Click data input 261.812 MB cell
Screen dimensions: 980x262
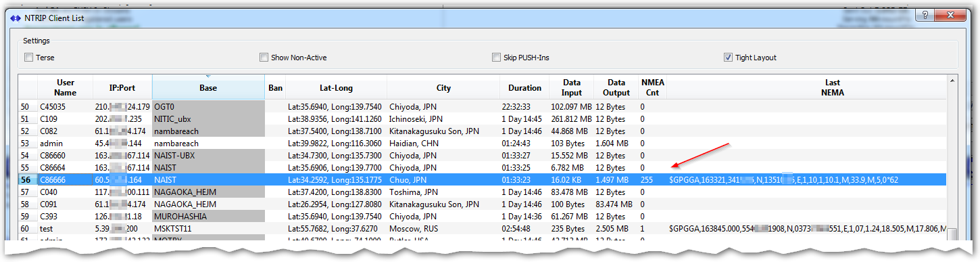(x=571, y=118)
